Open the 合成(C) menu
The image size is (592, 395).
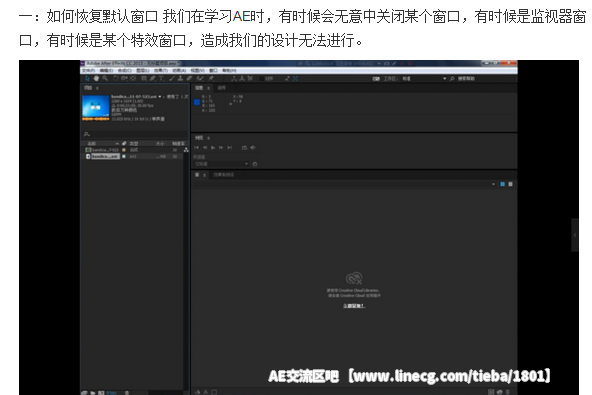(x=125, y=71)
